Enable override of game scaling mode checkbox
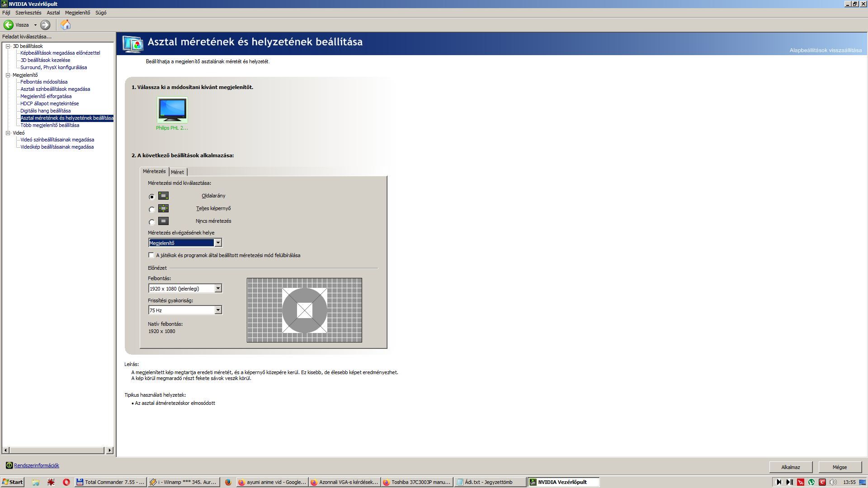Viewport: 868px width, 488px height. click(151, 255)
